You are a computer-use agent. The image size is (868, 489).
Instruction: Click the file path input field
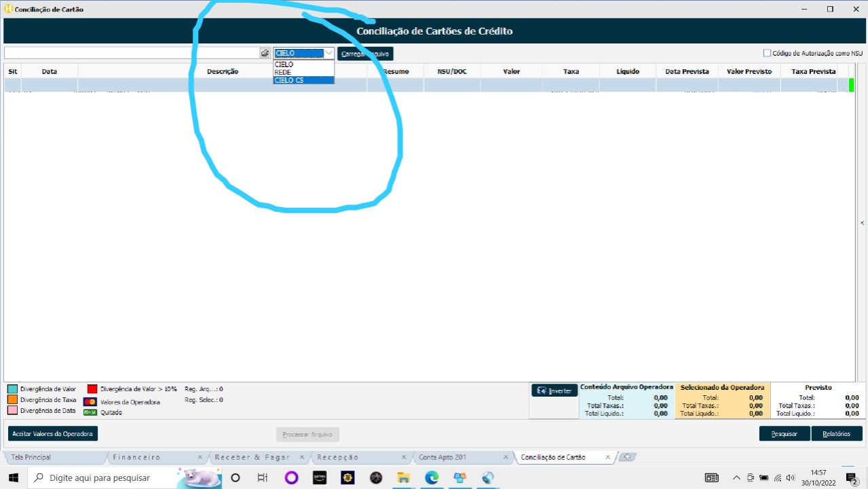point(131,53)
